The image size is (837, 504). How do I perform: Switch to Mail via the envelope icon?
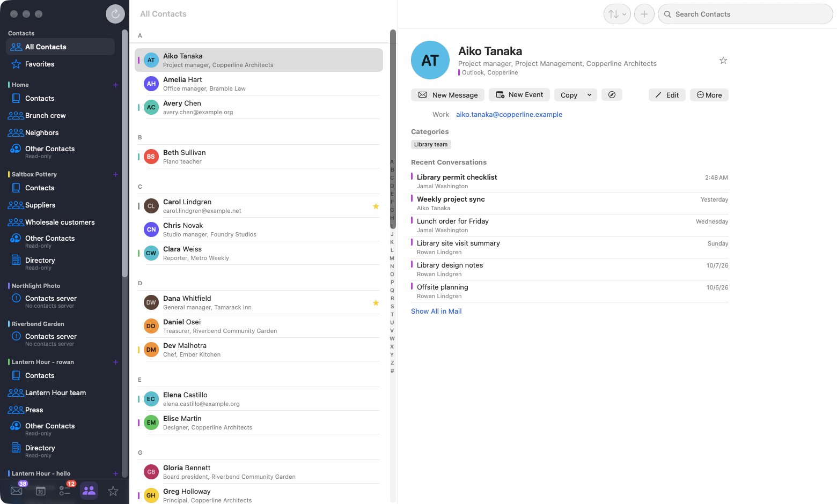17,491
